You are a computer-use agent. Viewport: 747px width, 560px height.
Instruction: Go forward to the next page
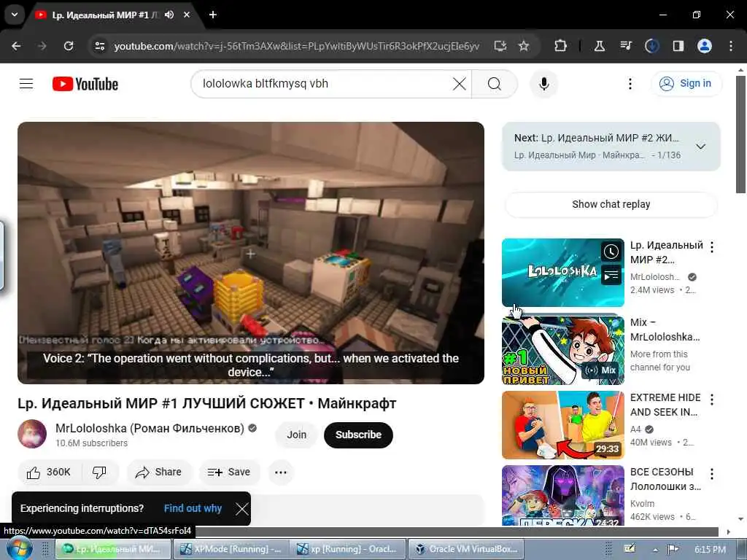click(x=42, y=46)
